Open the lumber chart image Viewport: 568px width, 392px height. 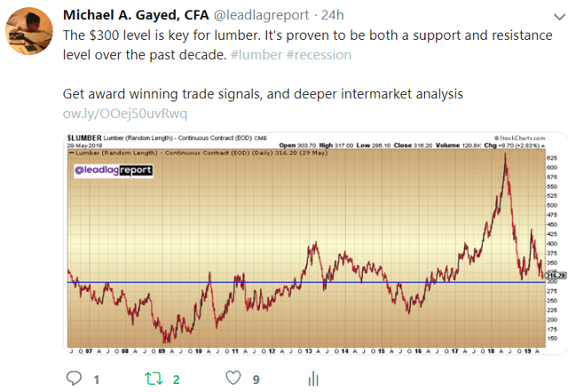[x=315, y=243]
